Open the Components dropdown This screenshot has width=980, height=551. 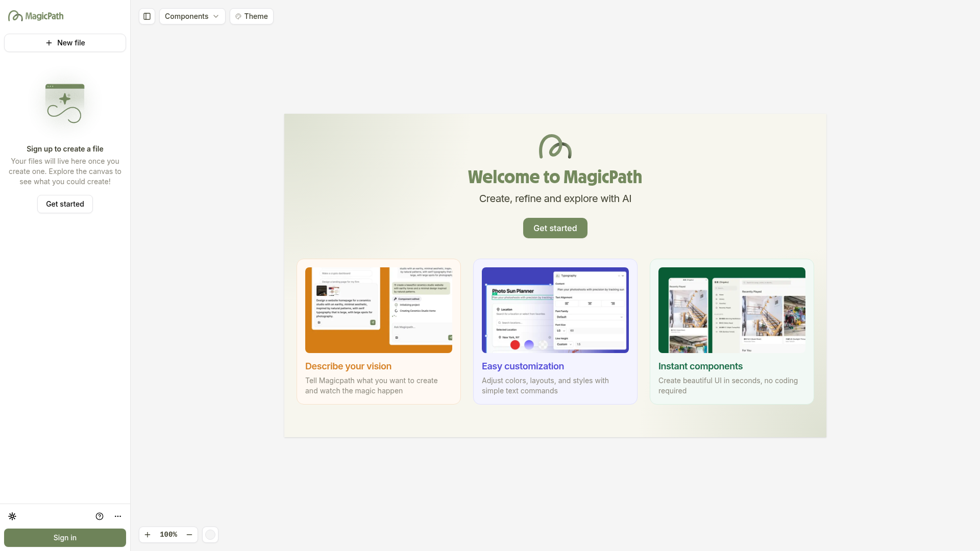192,16
